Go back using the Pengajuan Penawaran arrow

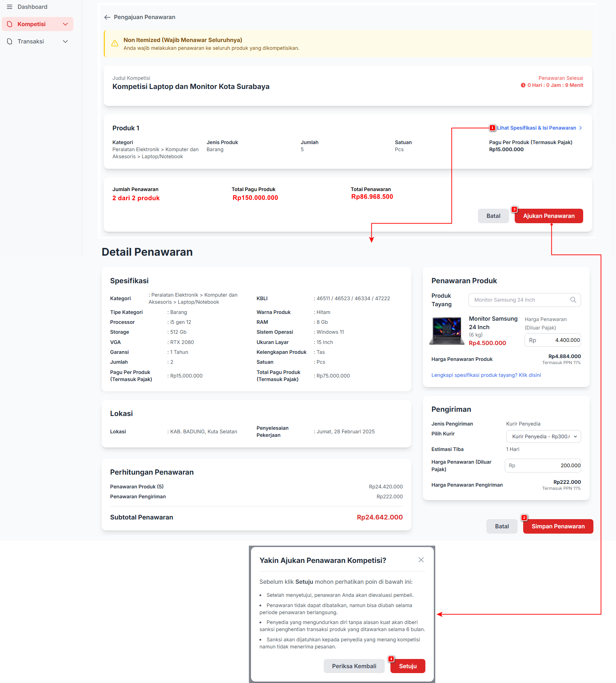pyautogui.click(x=107, y=17)
